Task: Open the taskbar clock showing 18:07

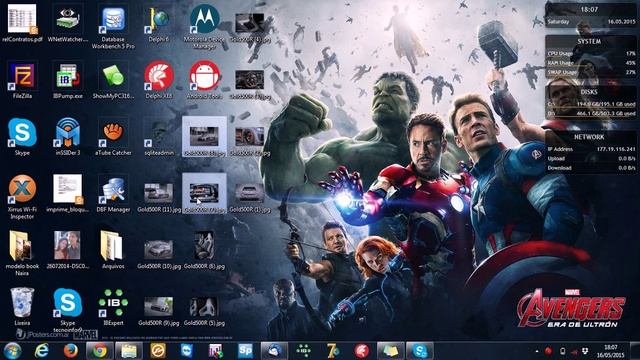Action: pos(611,351)
